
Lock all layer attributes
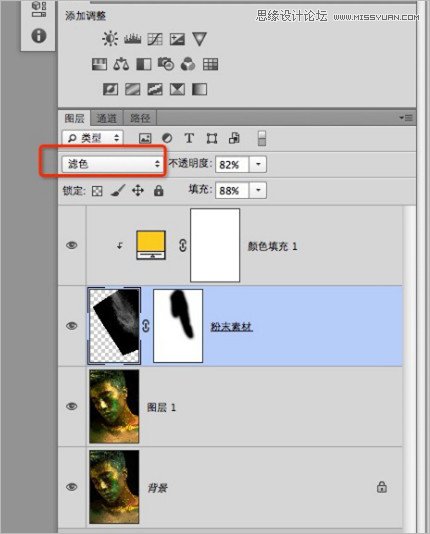(159, 191)
